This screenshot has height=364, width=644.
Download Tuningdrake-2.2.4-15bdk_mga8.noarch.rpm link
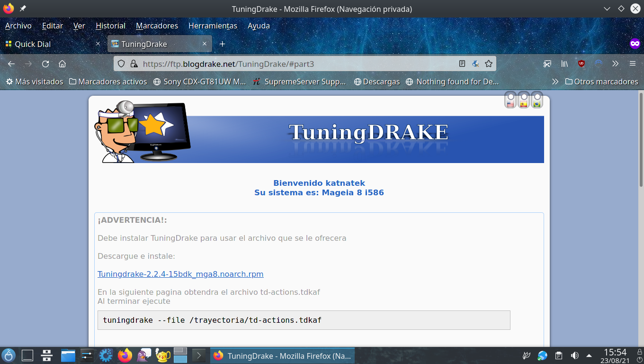[180, 274]
